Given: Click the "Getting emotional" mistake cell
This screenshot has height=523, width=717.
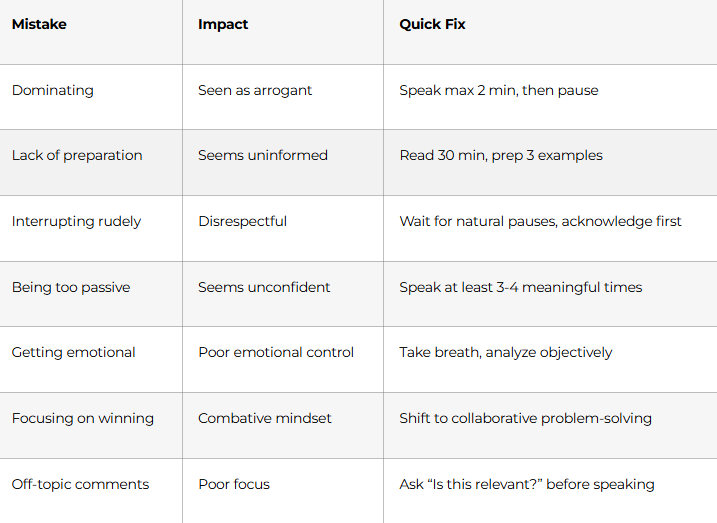Looking at the screenshot, I should (74, 352).
